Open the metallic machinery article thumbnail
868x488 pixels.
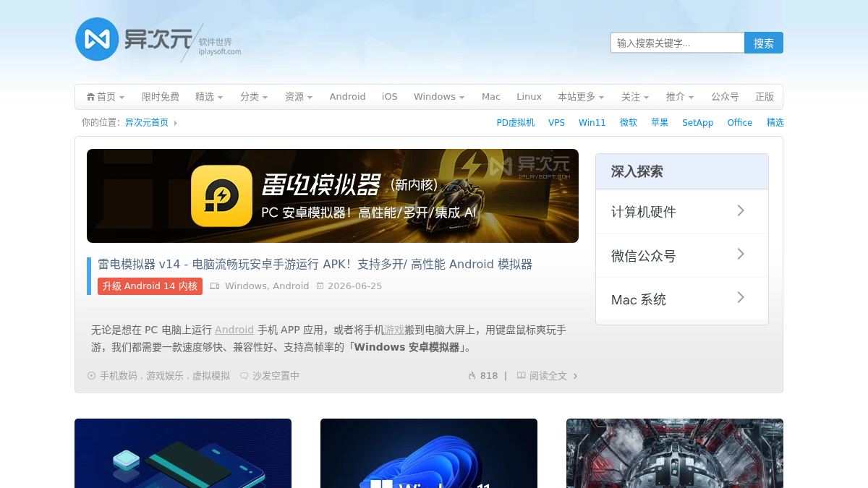[x=675, y=453]
